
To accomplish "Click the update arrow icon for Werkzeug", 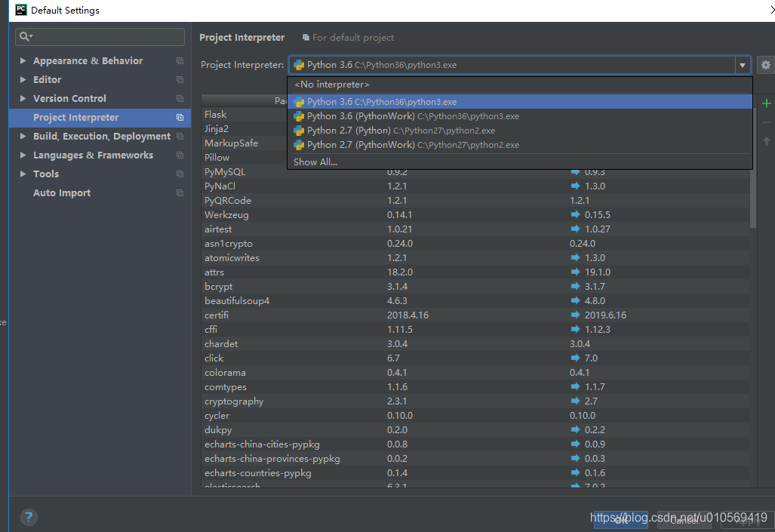I will click(575, 214).
